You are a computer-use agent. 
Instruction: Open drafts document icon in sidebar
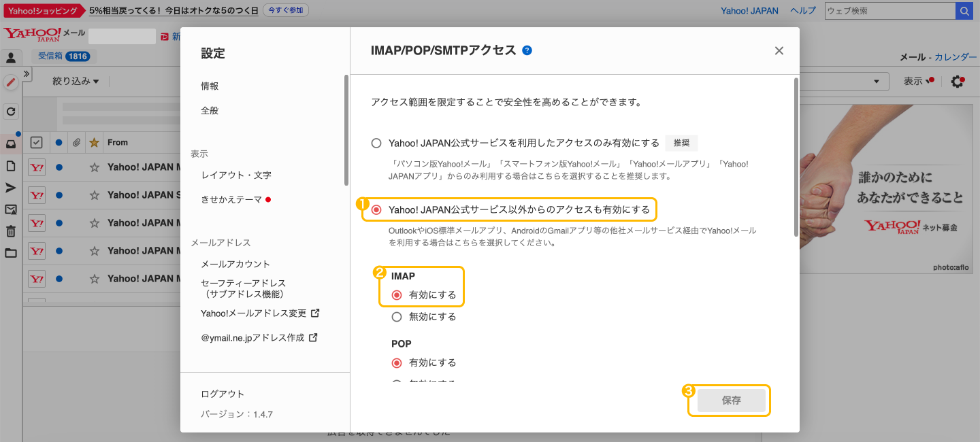pos(11,166)
